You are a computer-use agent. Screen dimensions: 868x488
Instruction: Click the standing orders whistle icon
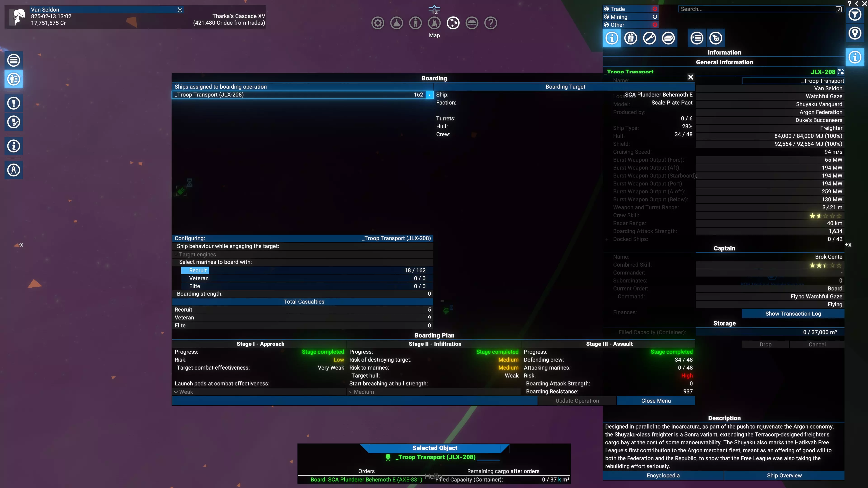tap(716, 38)
